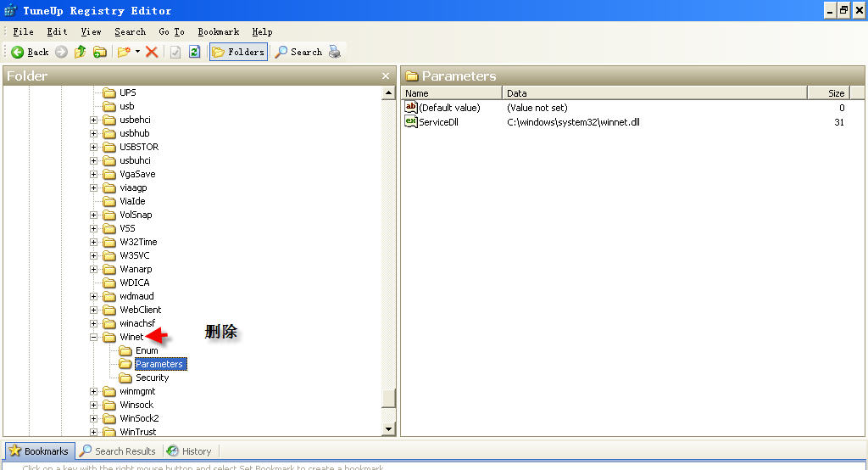Open the File menu

[23, 31]
